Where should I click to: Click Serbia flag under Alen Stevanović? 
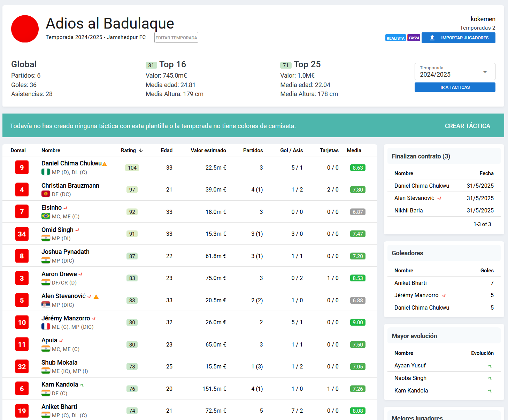(x=46, y=305)
